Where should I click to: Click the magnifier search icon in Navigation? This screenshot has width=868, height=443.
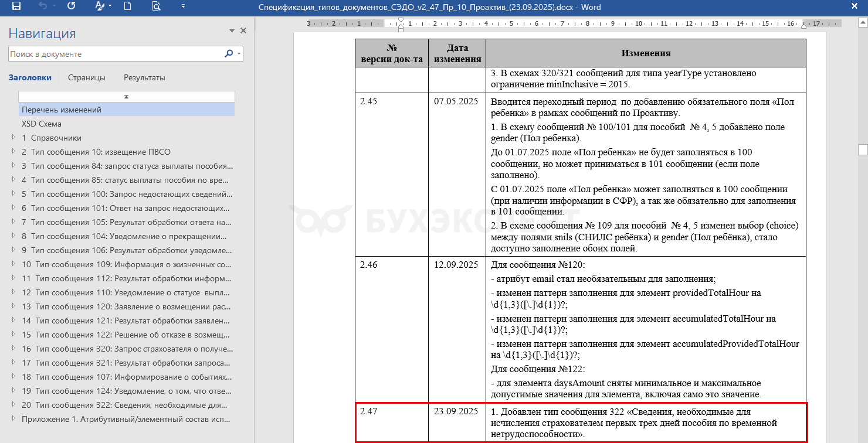pos(229,54)
